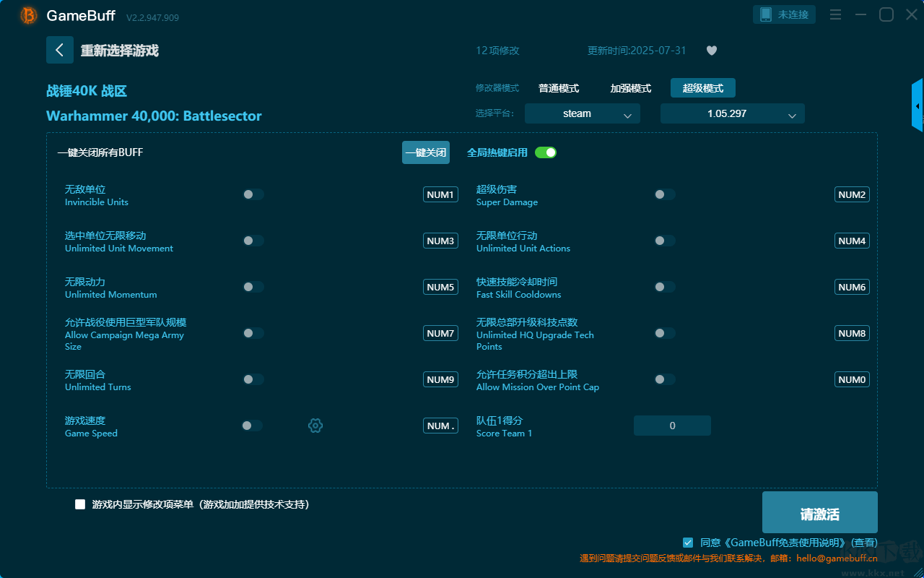The width and height of the screenshot is (924, 578).
Task: Toggle Allow Campaign Mega Army Size
Action: coord(253,333)
